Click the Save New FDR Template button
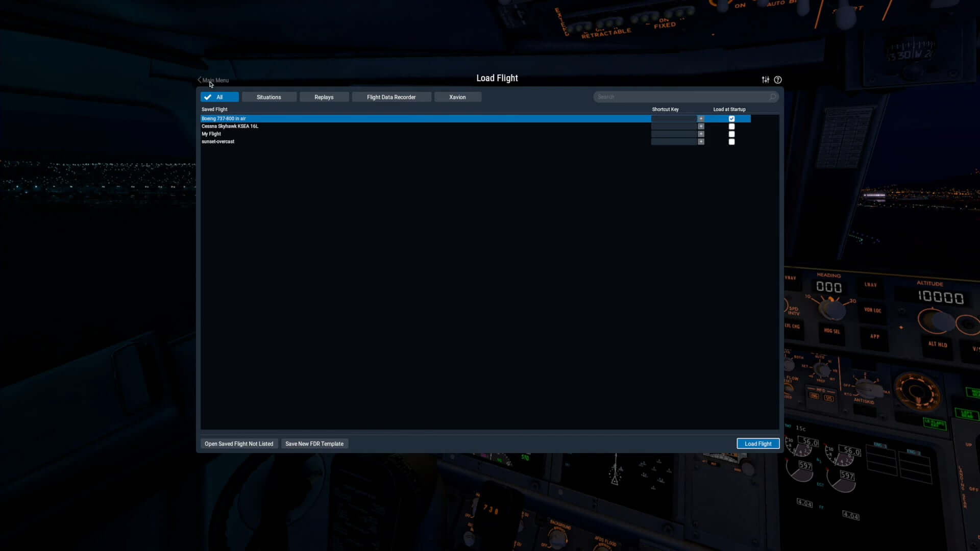 [314, 443]
